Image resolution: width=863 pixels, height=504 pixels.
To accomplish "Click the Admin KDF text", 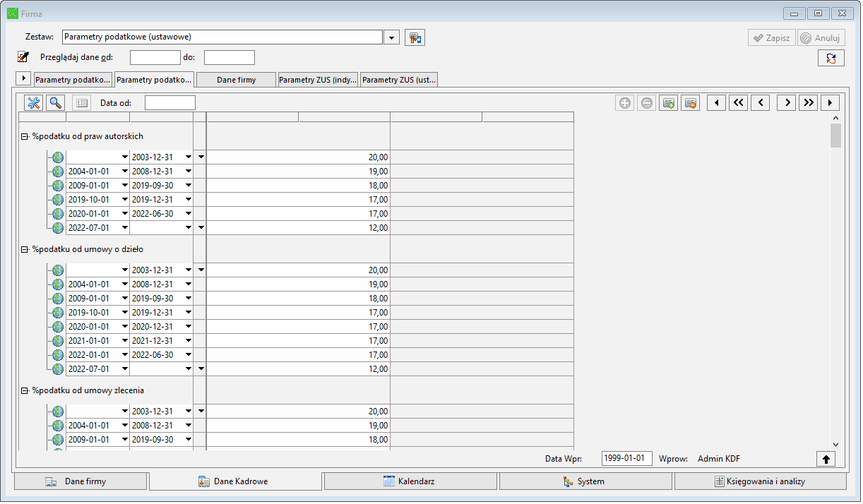I will coord(719,459).
